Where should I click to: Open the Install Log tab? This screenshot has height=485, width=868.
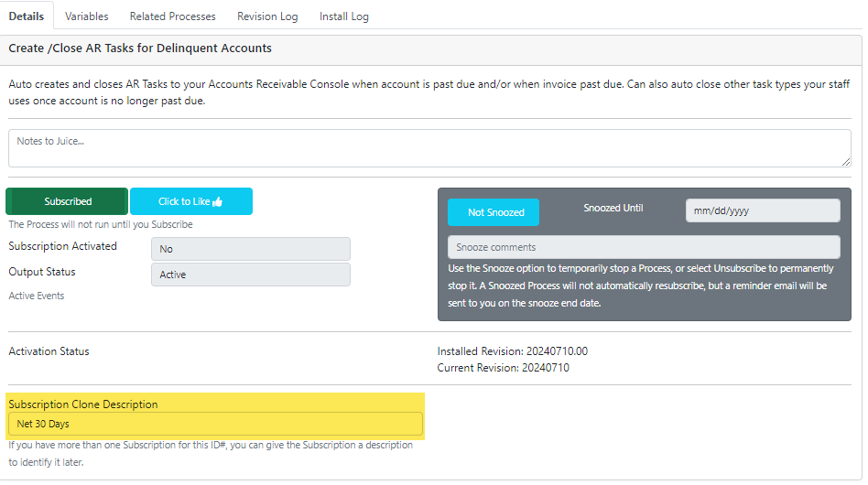point(343,16)
